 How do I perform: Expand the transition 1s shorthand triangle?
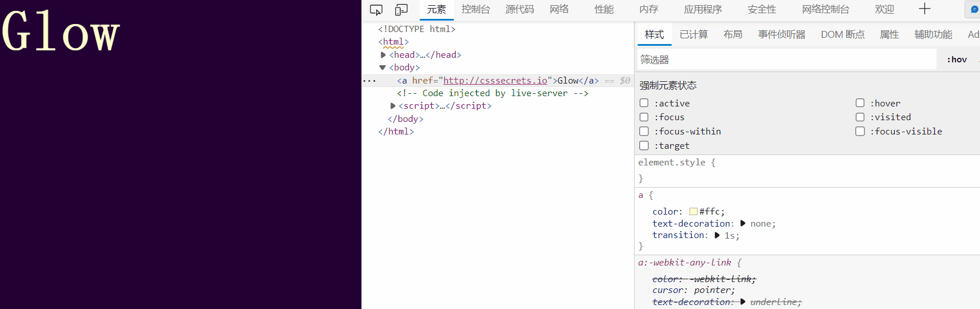point(717,235)
